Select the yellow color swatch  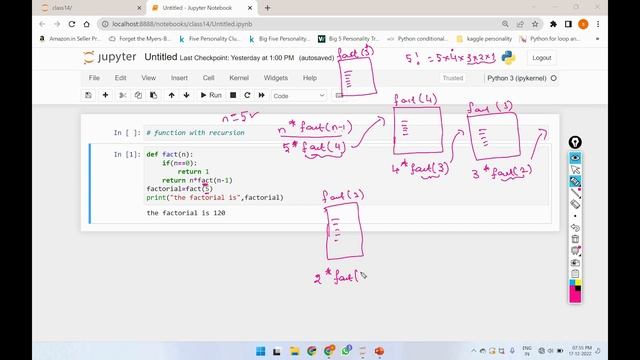(x=578, y=282)
